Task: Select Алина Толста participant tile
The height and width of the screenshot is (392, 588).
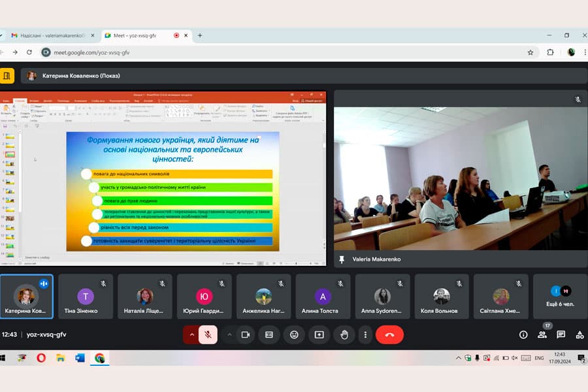Action: click(323, 297)
